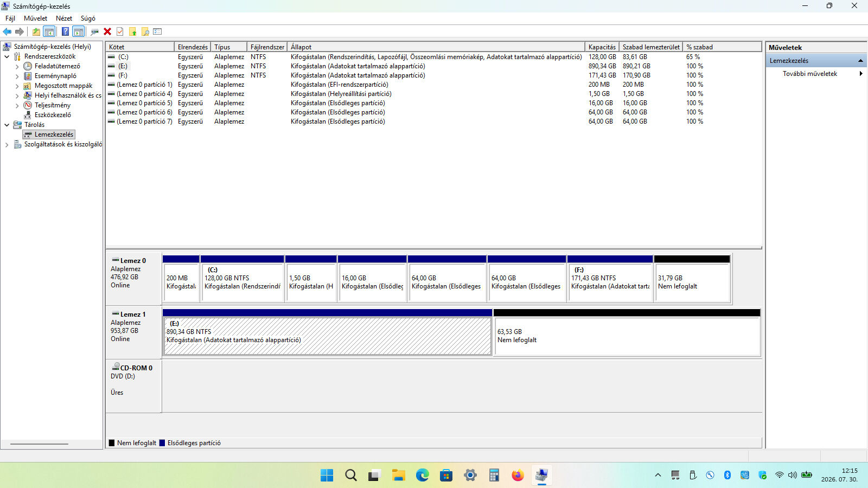This screenshot has width=868, height=488.
Task: Sort by Fájlrendszer column header
Action: [267, 47]
